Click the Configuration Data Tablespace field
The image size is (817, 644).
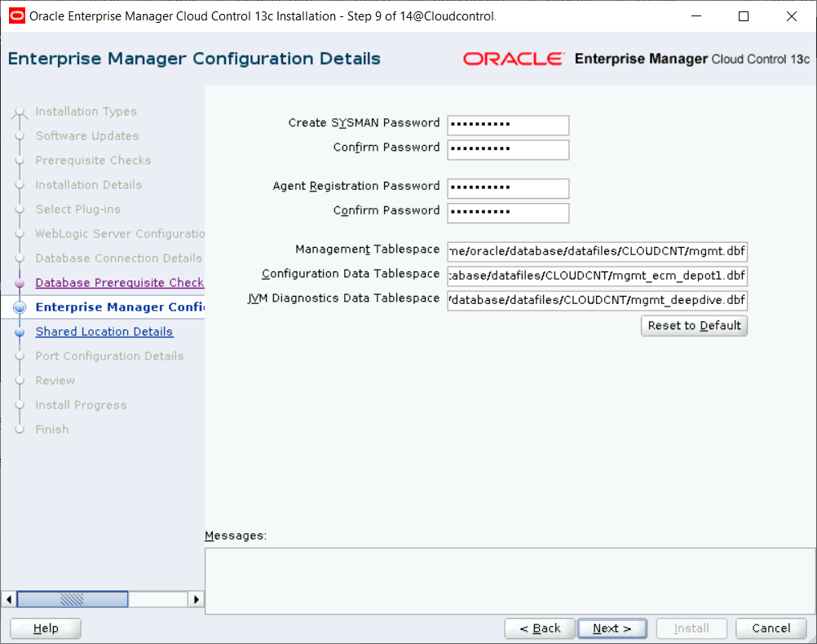coord(597,276)
